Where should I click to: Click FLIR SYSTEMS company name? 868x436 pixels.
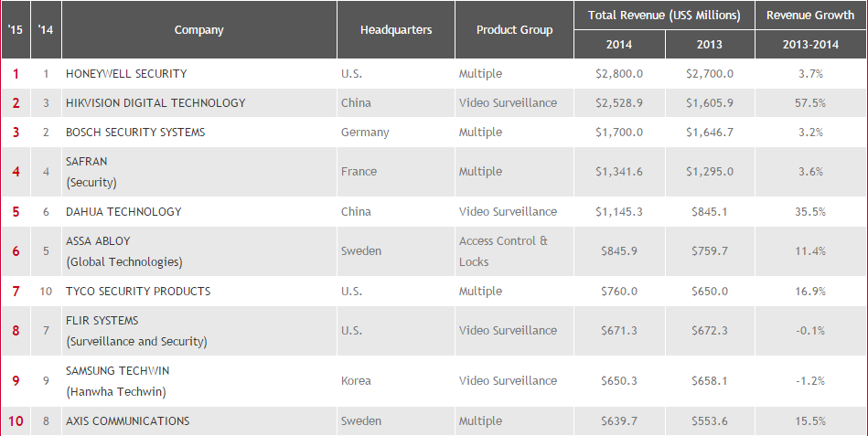pyautogui.click(x=102, y=321)
